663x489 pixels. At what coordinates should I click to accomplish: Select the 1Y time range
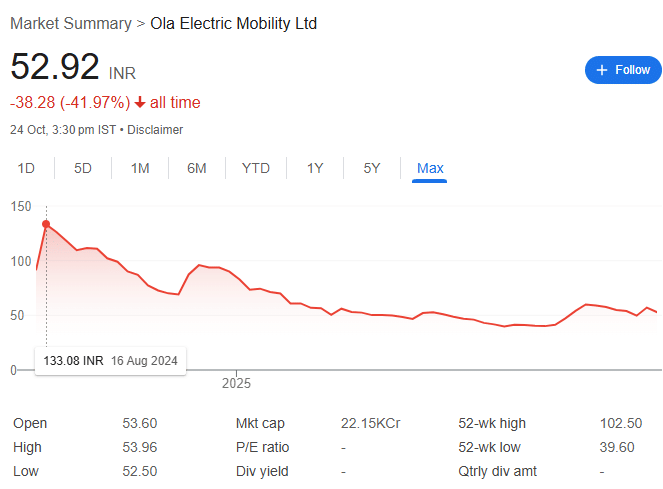[x=315, y=168]
